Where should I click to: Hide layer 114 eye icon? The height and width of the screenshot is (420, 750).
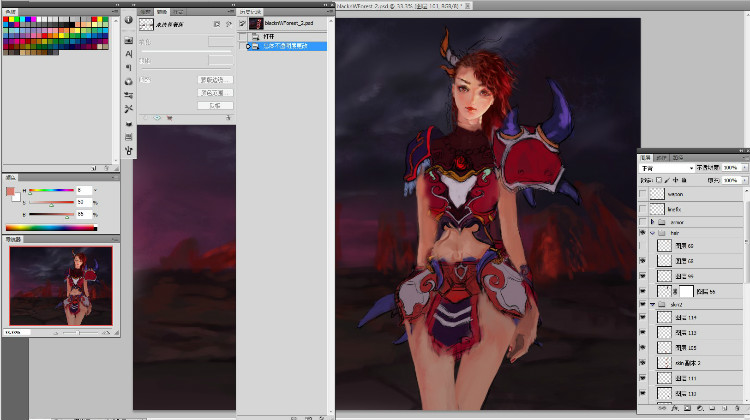pos(642,317)
